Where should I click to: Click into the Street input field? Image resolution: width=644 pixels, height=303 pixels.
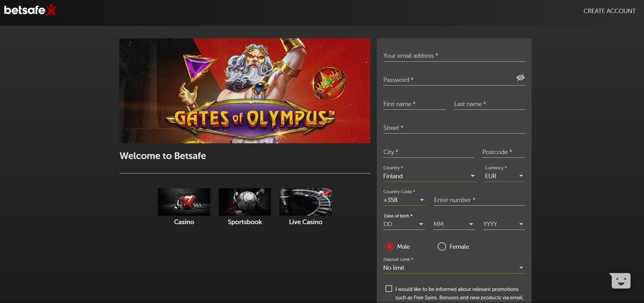(x=454, y=128)
